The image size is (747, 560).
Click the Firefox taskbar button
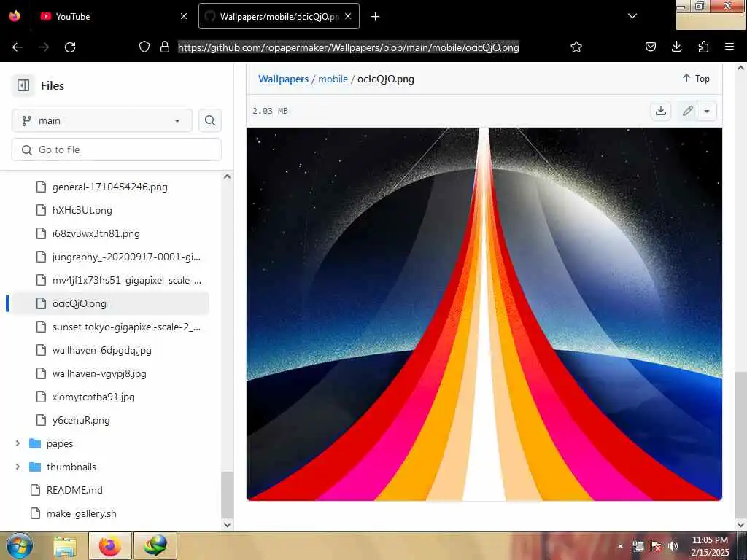click(110, 545)
